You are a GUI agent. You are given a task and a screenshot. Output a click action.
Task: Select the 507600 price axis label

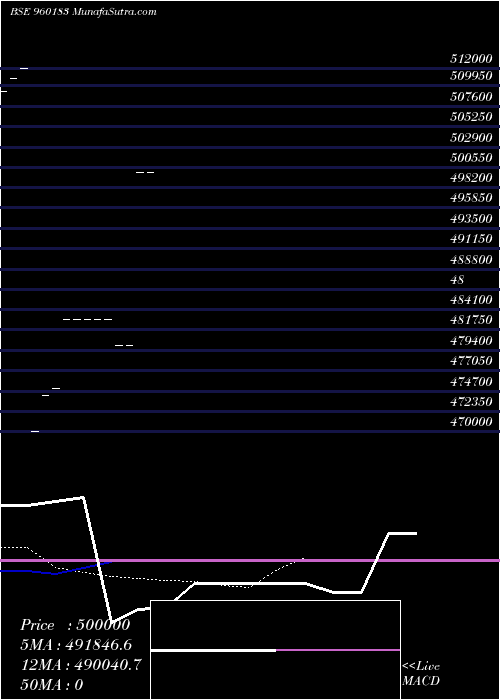471,97
